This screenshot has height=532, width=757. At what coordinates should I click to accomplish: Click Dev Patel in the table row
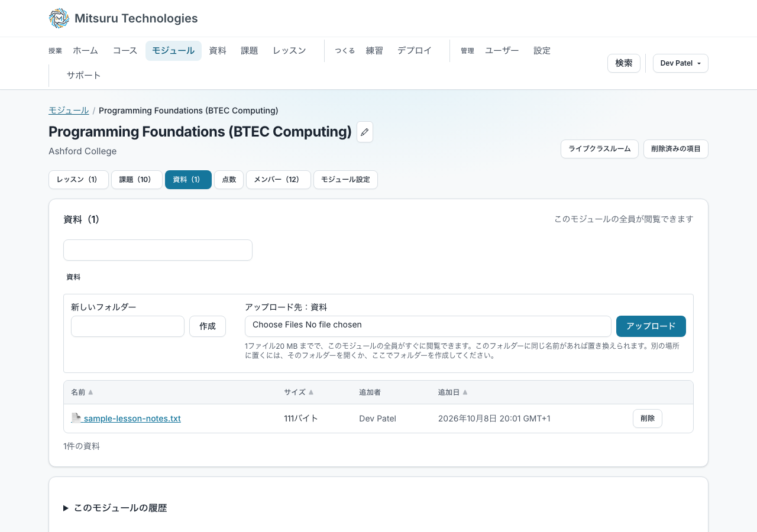tap(377, 419)
